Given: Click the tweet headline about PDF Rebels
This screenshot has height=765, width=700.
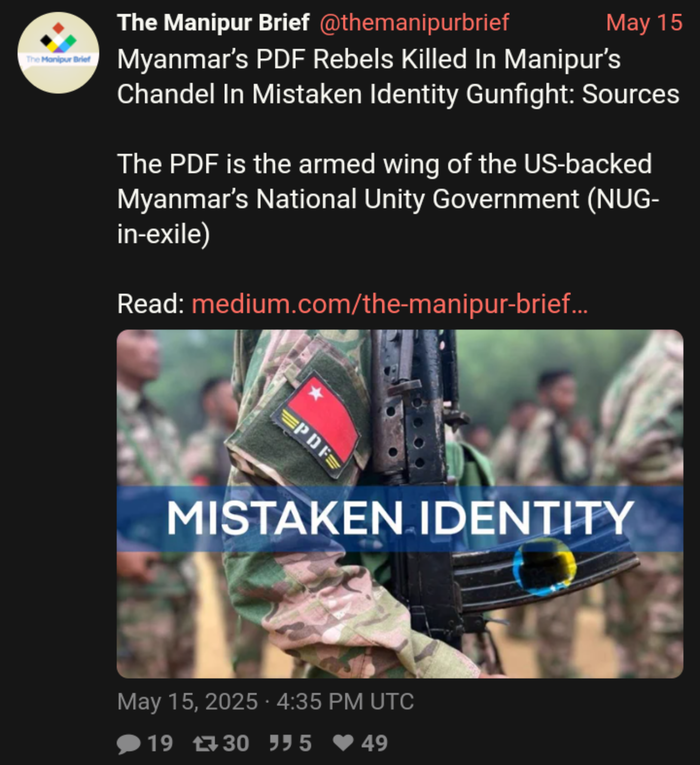Looking at the screenshot, I should coord(398,77).
